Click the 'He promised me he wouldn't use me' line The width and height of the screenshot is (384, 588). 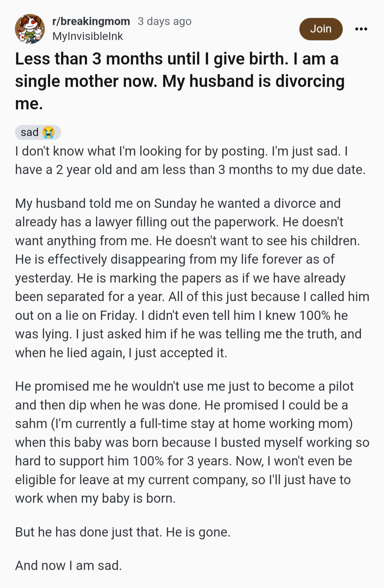[184, 386]
